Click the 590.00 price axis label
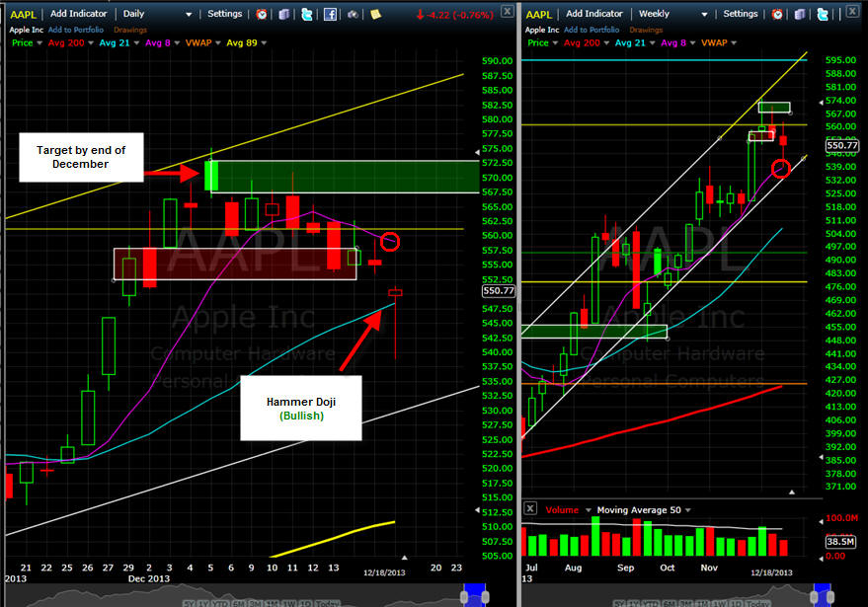The width and height of the screenshot is (868, 607). (497, 61)
